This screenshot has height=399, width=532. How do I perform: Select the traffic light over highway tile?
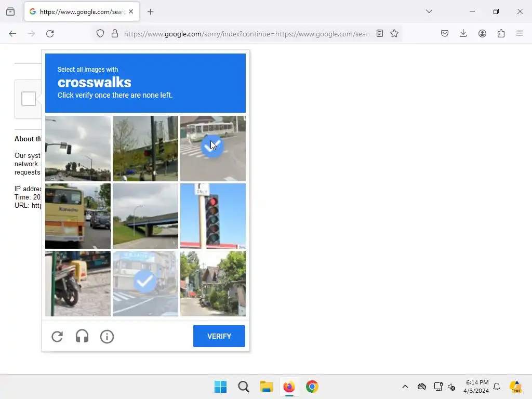tap(78, 149)
